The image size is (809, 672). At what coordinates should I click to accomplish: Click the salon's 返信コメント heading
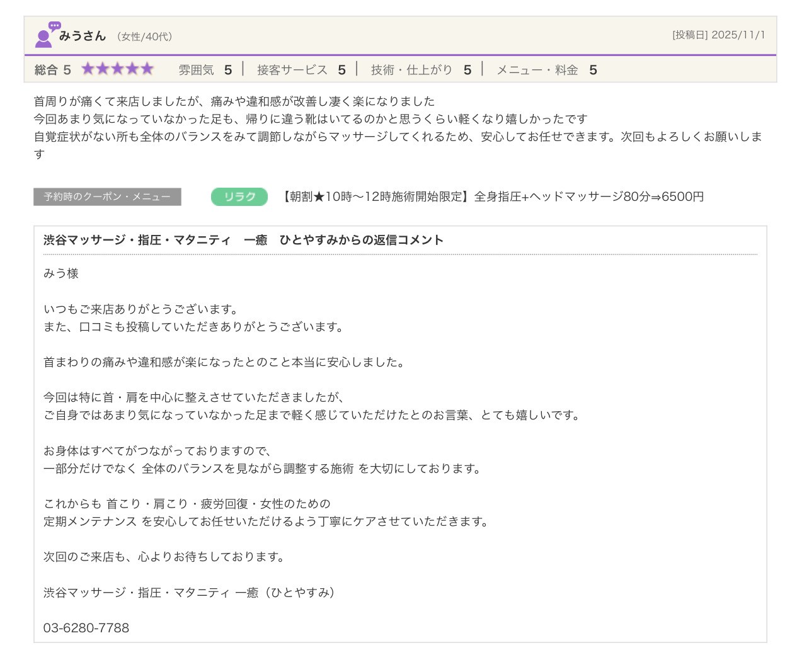[x=243, y=240]
